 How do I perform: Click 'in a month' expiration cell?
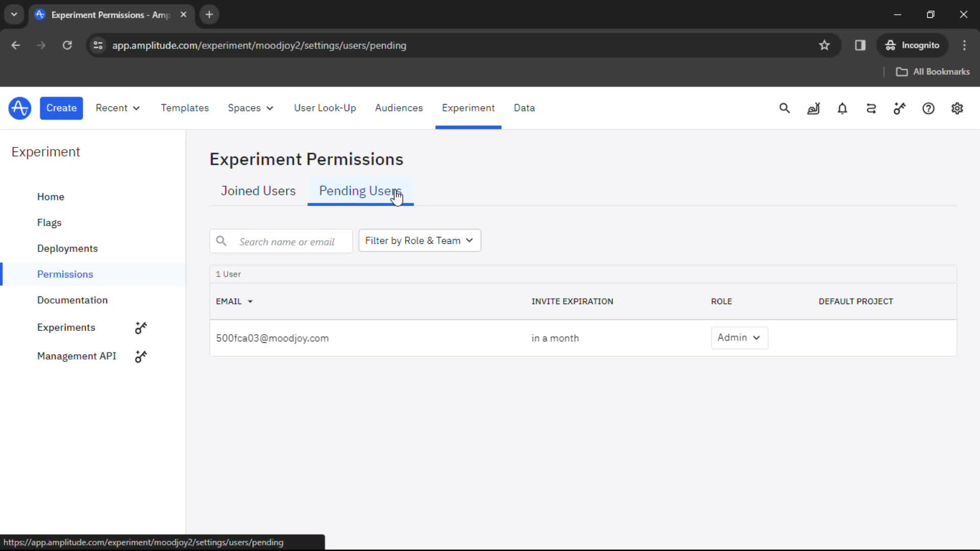(555, 338)
